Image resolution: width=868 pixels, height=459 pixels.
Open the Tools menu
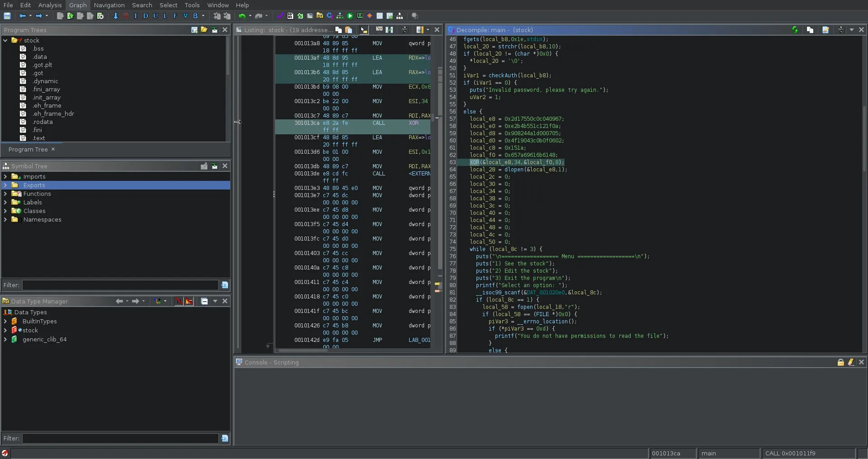pyautogui.click(x=192, y=5)
